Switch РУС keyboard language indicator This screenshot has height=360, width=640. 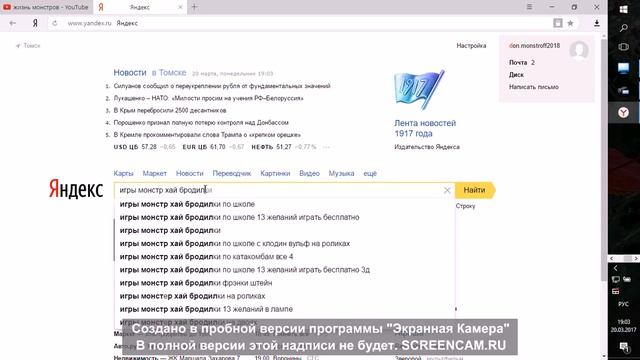623,304
